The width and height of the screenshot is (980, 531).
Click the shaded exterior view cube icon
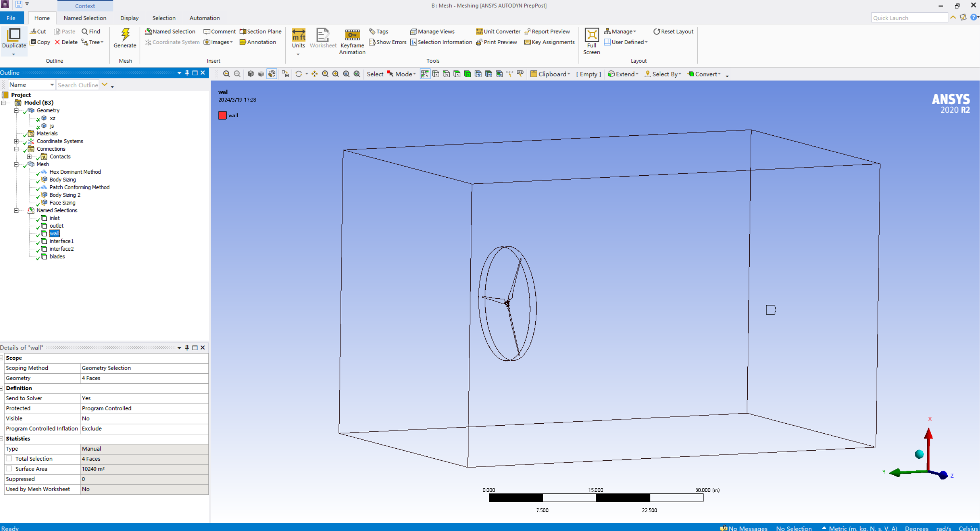point(251,74)
